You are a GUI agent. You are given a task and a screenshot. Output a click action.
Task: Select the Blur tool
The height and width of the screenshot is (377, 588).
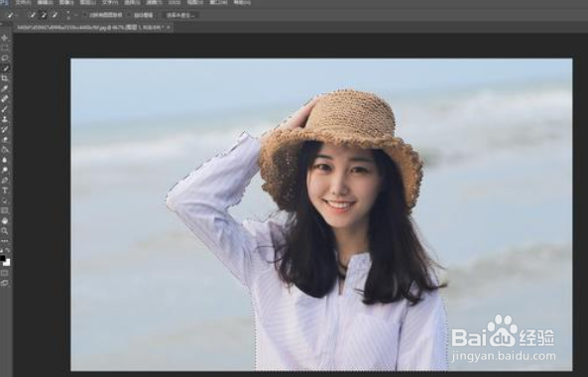click(5, 160)
